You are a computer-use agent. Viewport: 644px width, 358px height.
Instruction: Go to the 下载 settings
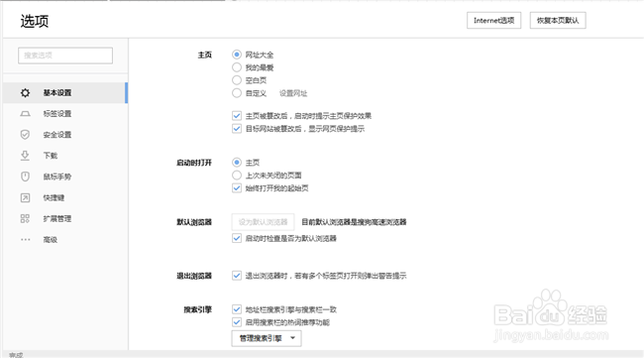click(x=65, y=156)
